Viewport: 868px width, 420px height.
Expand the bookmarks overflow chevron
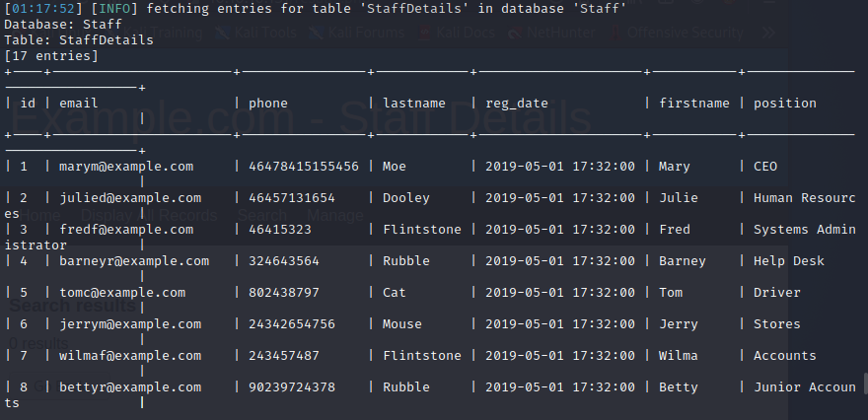coord(769,33)
